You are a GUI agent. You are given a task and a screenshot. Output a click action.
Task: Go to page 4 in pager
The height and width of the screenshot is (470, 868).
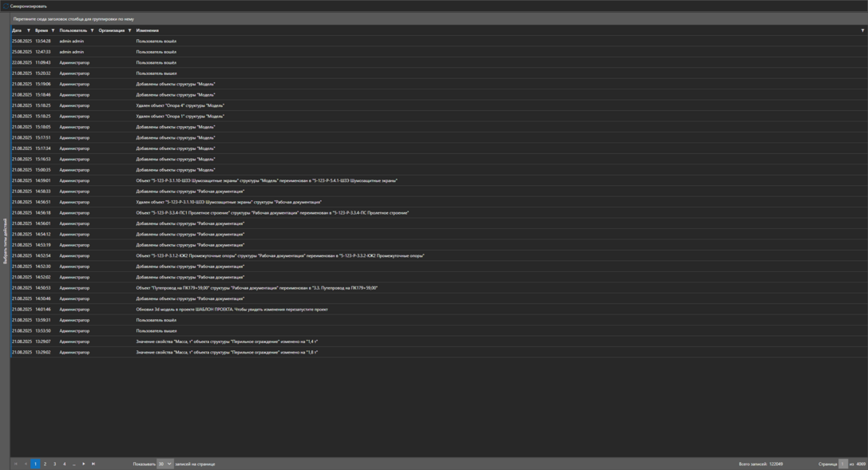pyautogui.click(x=65, y=464)
